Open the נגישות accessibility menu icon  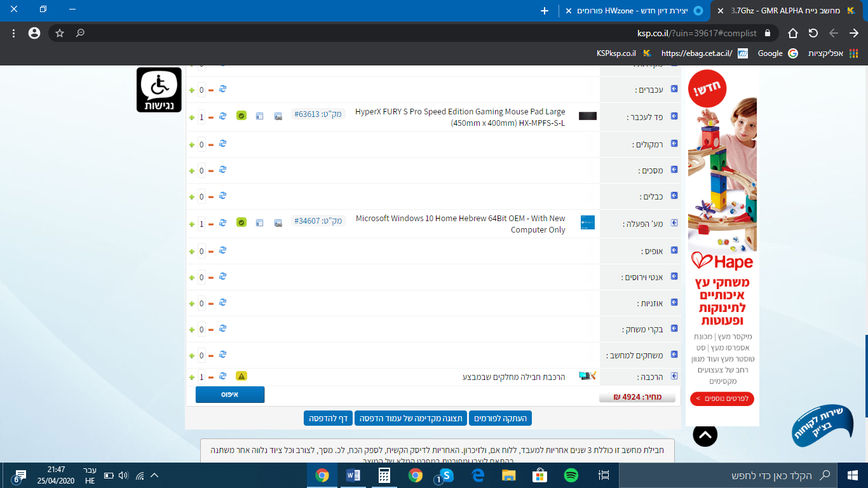click(159, 90)
